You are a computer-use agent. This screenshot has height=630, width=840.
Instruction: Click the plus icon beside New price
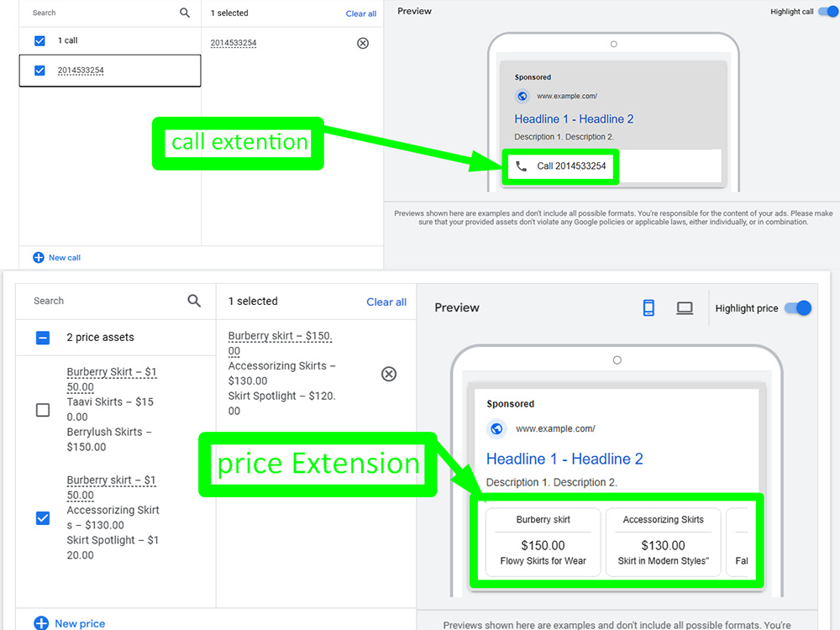pos(41,623)
